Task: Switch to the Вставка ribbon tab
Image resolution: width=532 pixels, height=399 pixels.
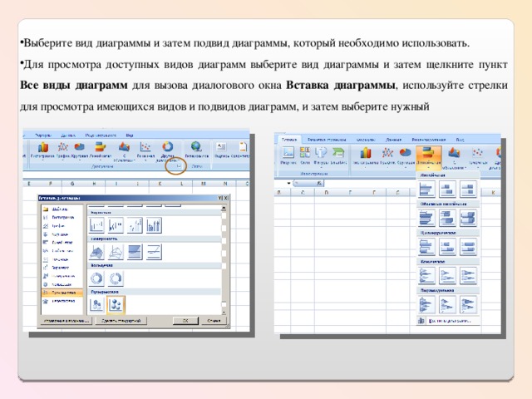Action: point(289,140)
